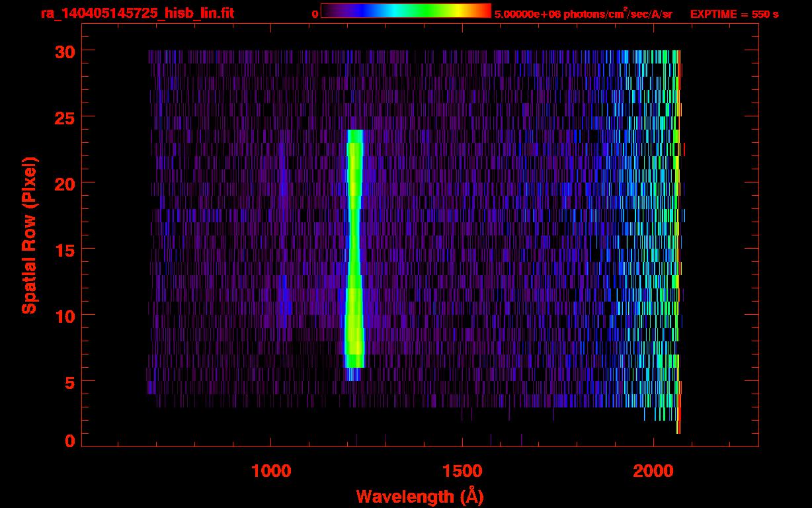Click the colorbar minimum label 0

(315, 13)
